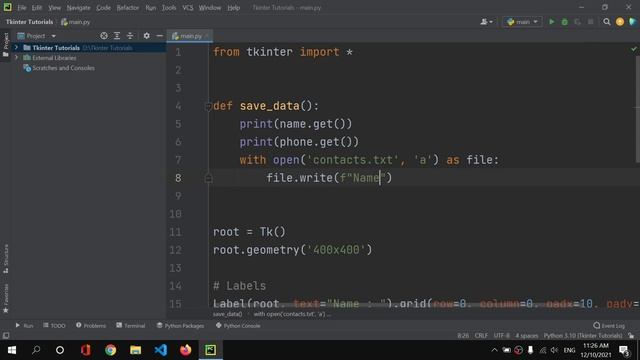Show hidden system tray icons
Viewport: 640px width, 360px height.
point(494,350)
